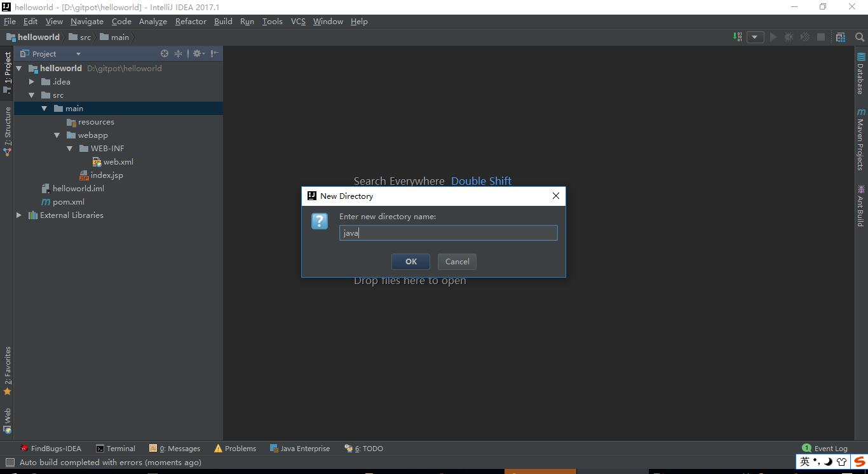The width and height of the screenshot is (868, 474).
Task: Click the Make Project build icon
Action: pos(738,37)
